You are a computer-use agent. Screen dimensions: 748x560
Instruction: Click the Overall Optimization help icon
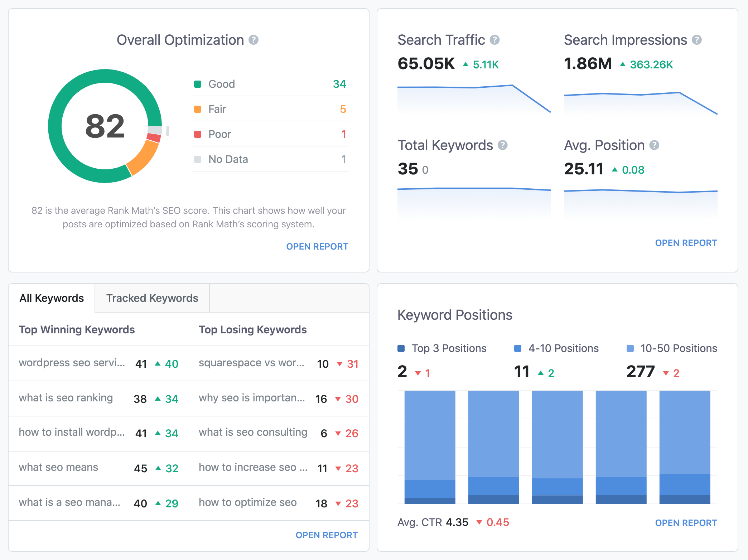pos(254,40)
